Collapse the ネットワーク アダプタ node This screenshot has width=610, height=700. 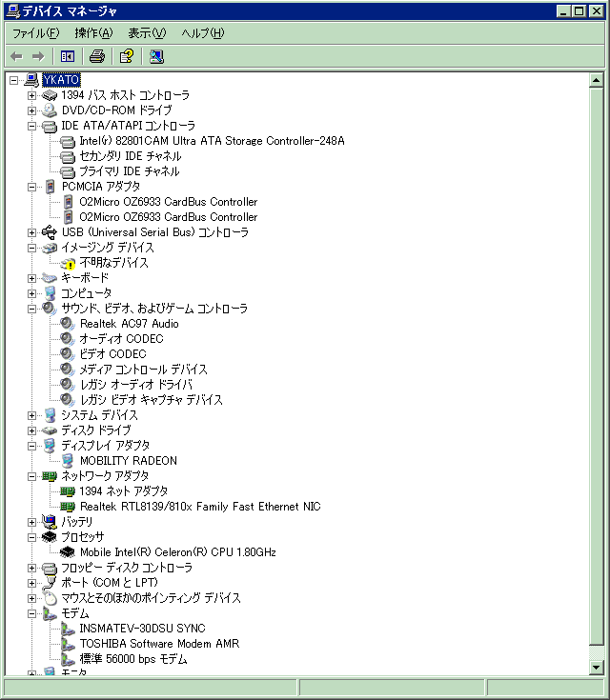[x=31, y=477]
